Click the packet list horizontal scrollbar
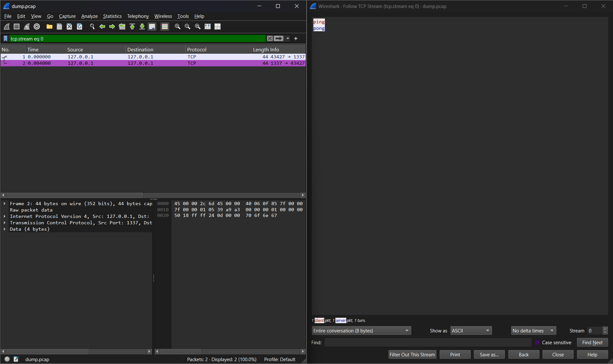613x364 pixels. pyautogui.click(x=153, y=195)
